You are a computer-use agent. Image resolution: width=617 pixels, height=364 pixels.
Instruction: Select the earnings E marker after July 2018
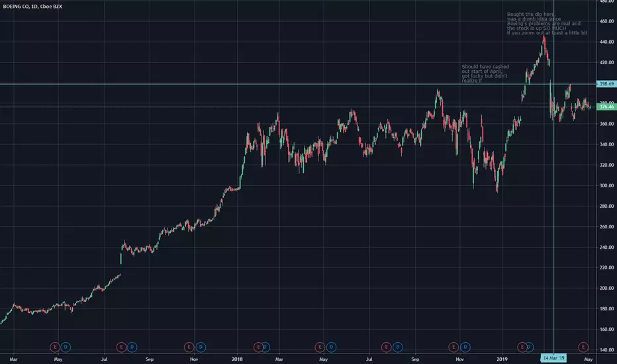387,347
